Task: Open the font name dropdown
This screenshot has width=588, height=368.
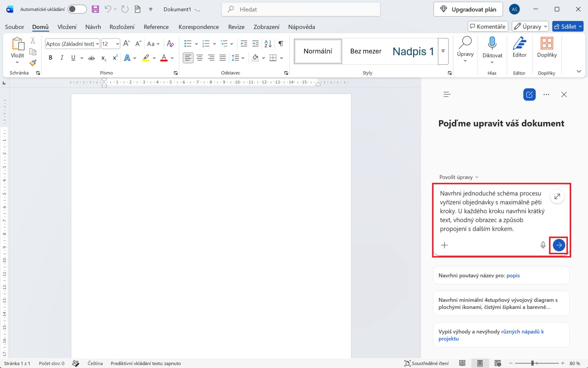Action: (x=97, y=44)
